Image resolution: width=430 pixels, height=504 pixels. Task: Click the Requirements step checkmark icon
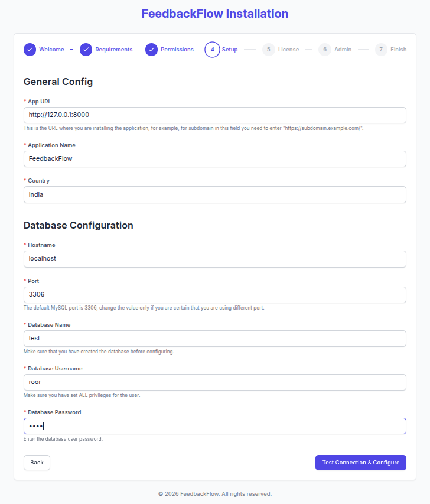click(x=86, y=50)
